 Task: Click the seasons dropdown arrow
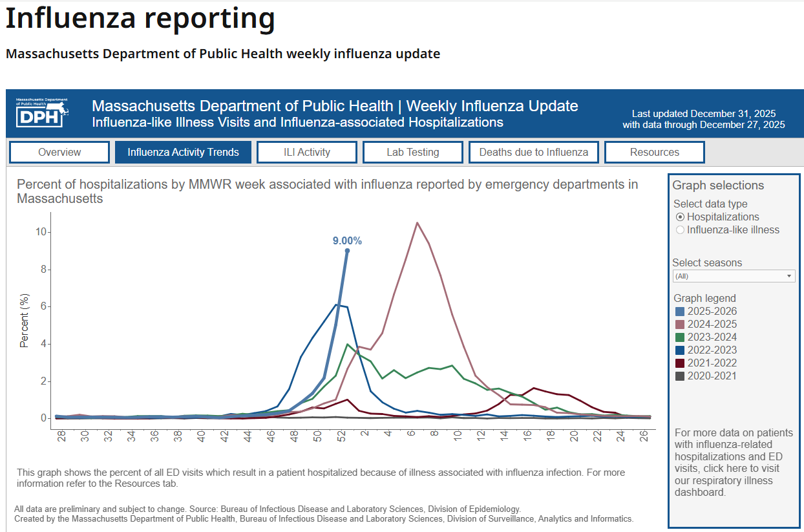point(789,275)
